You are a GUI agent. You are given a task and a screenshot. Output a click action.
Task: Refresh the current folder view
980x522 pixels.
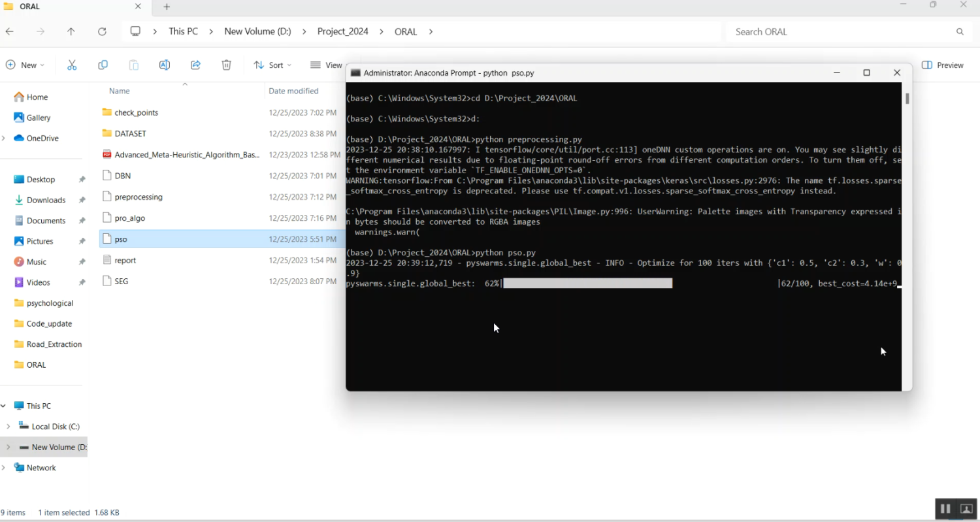click(x=102, y=31)
